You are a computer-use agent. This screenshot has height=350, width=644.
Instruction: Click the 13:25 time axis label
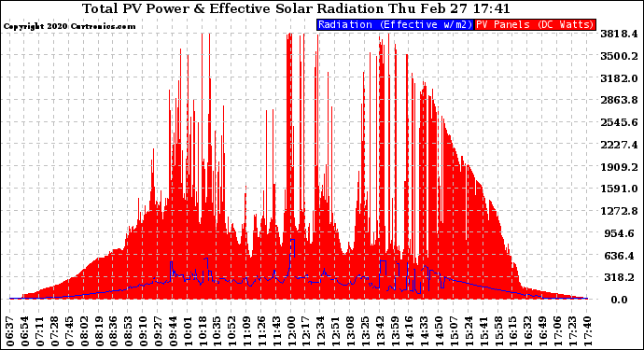[366, 331]
